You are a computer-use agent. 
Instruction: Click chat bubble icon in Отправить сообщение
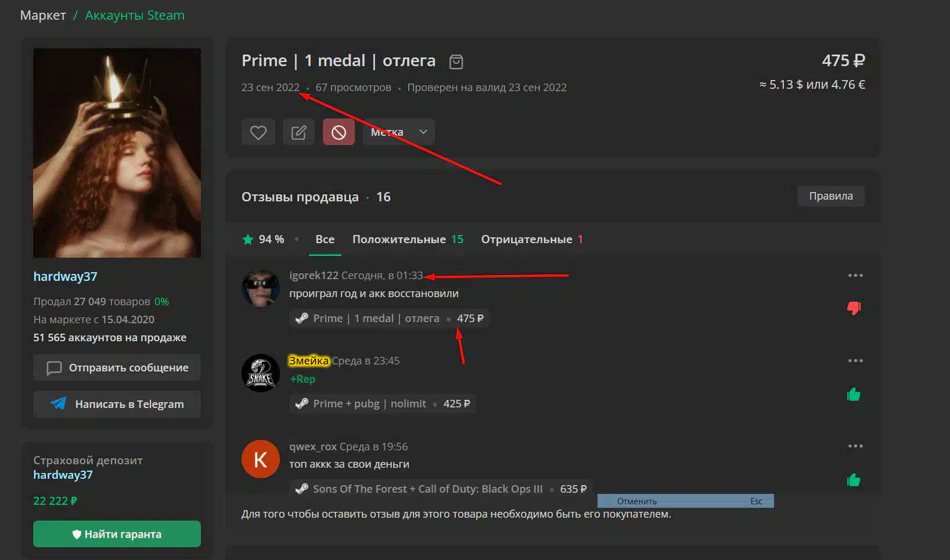coord(54,368)
